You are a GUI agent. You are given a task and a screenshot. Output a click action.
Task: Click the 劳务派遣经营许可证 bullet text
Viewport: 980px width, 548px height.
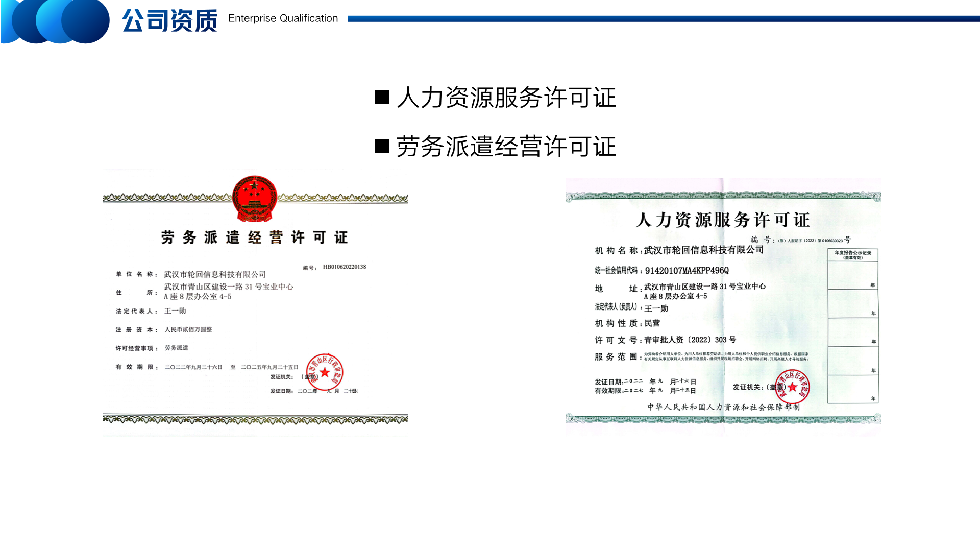tap(506, 146)
